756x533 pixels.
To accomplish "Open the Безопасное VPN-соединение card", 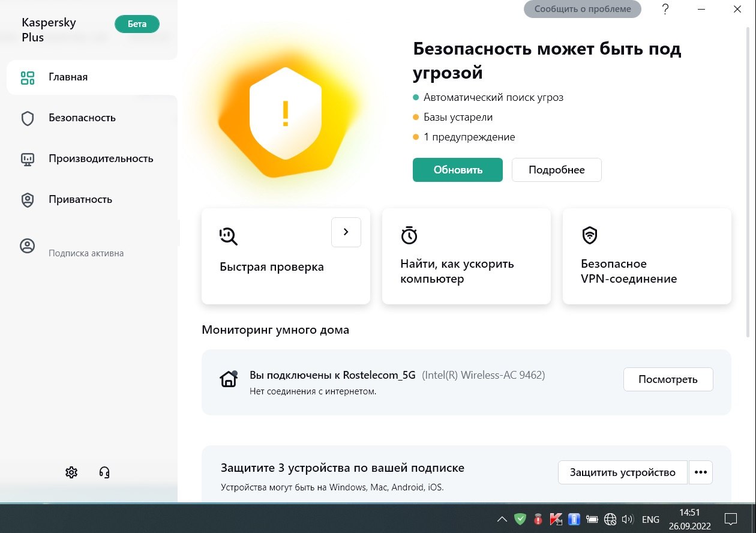I will tap(647, 256).
